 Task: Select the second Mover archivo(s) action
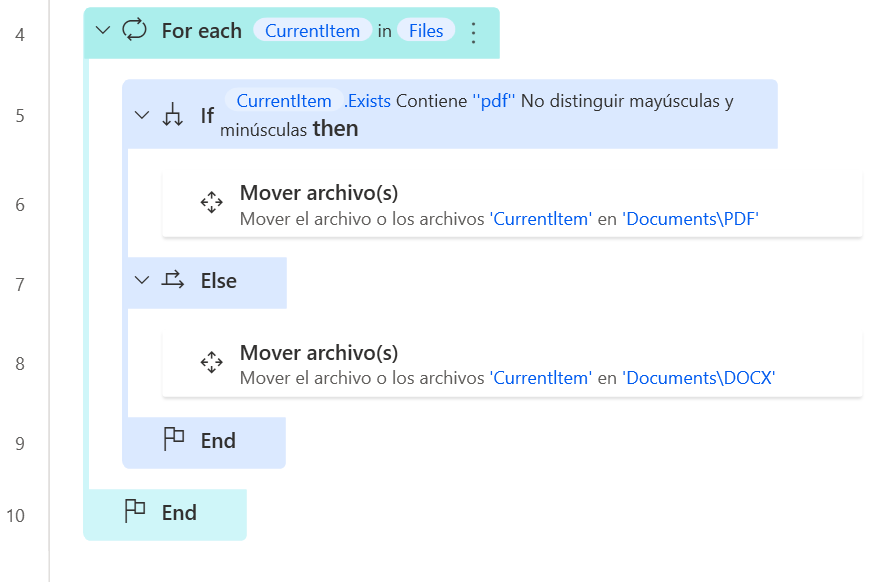[x=512, y=364]
